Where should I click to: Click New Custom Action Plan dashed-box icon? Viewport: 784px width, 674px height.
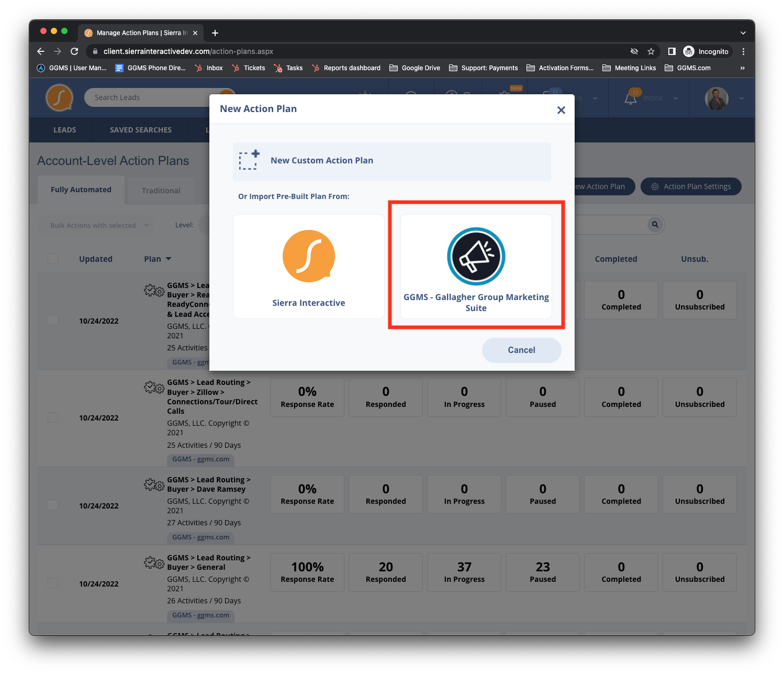(x=249, y=160)
